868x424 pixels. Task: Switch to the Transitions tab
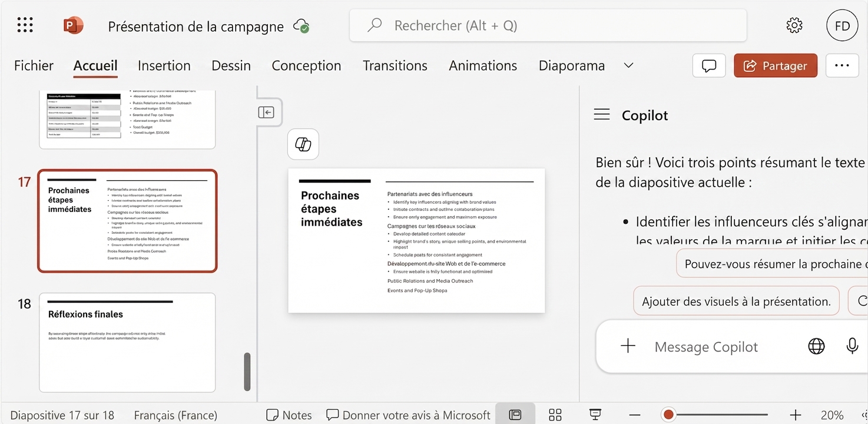(395, 65)
